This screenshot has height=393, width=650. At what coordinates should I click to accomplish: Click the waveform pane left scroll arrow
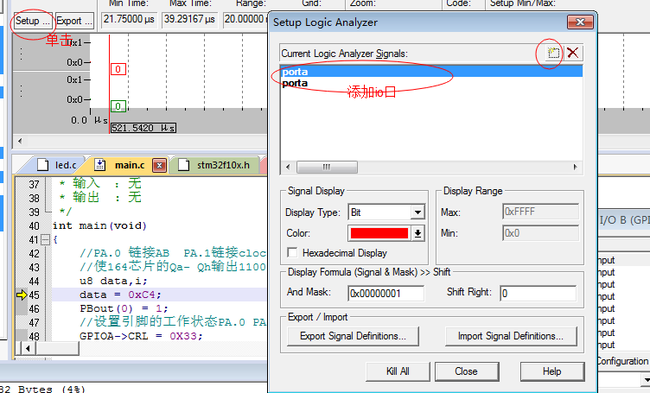[x=19, y=141]
